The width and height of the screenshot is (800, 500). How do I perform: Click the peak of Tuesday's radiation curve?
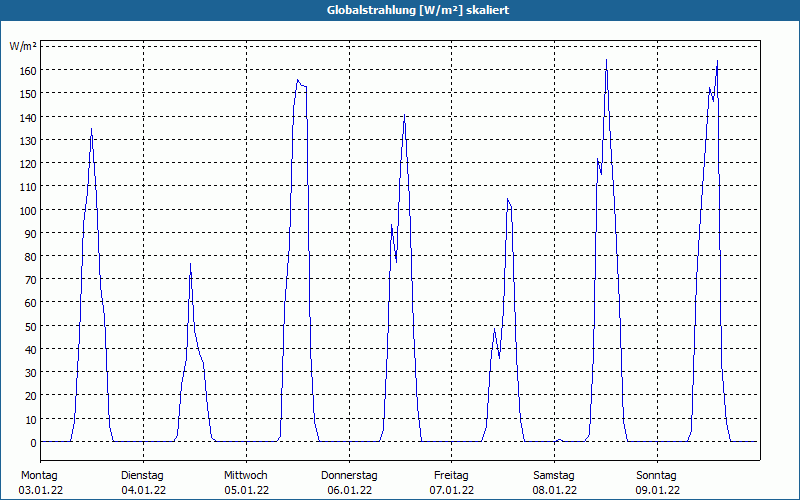point(190,264)
